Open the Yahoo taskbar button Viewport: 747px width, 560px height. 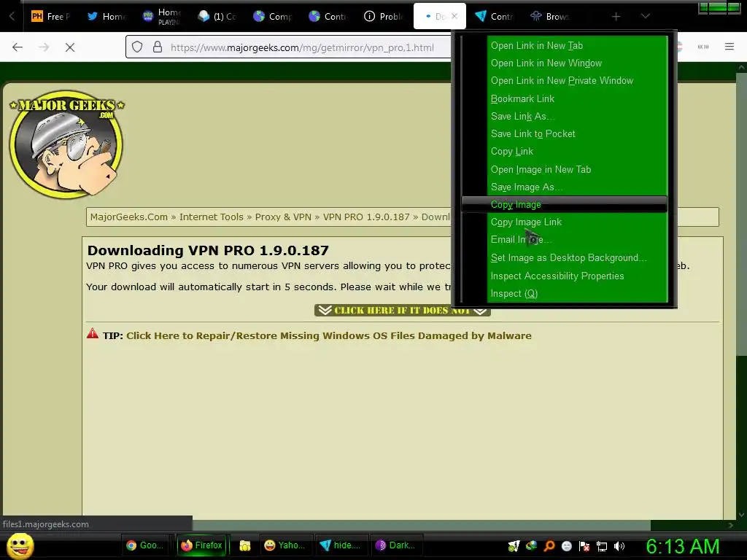point(285,545)
